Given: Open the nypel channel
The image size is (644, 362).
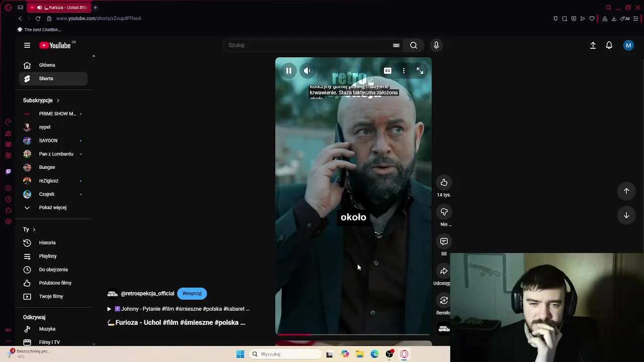Looking at the screenshot, I should point(53,127).
